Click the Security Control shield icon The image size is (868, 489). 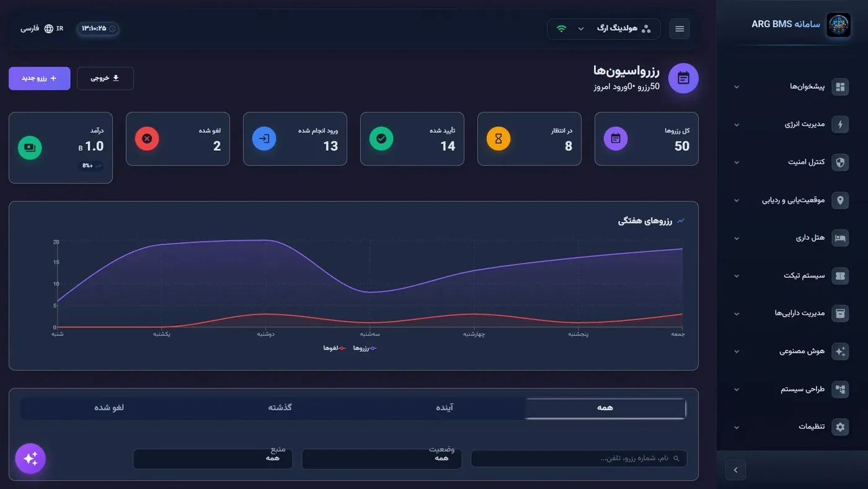pyautogui.click(x=840, y=162)
